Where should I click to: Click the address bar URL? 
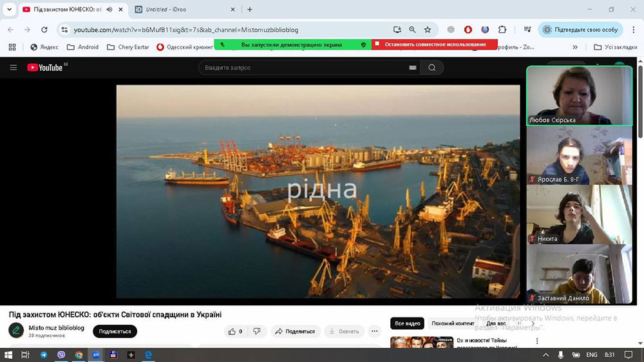(x=186, y=30)
